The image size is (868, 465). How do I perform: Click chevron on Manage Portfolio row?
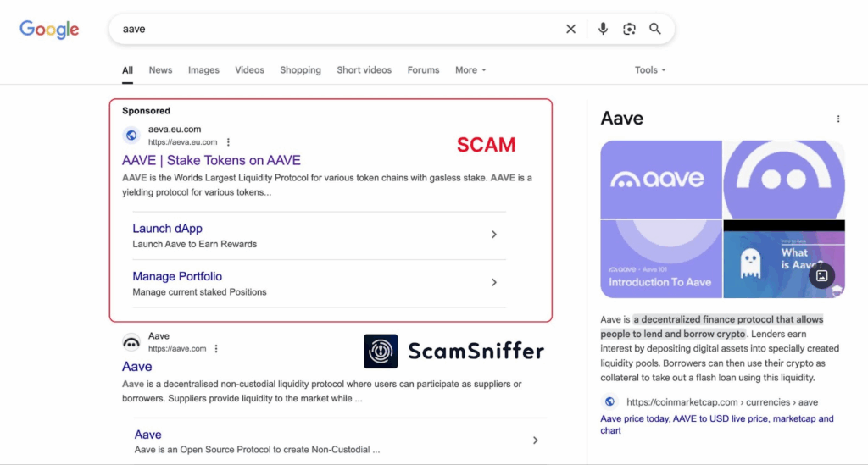pyautogui.click(x=494, y=283)
